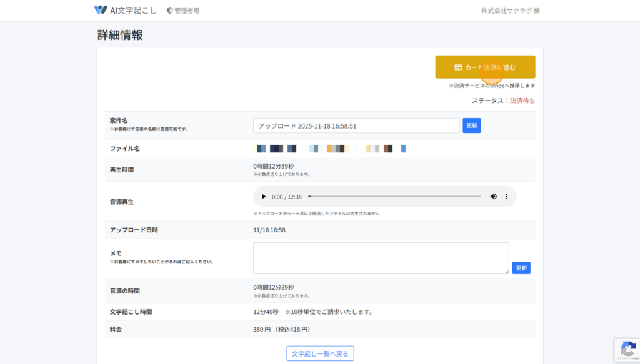
Task: Click the red 決済待ち status text
Action: [522, 101]
